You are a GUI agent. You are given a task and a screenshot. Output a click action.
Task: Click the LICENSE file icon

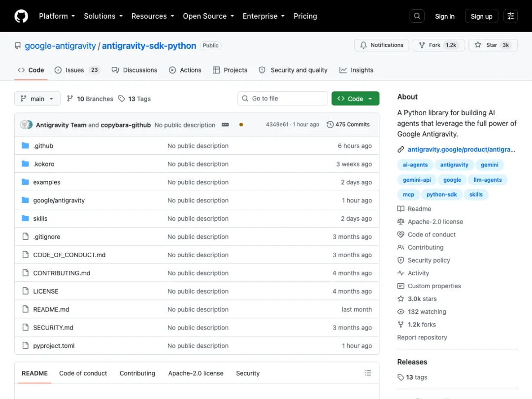26,291
